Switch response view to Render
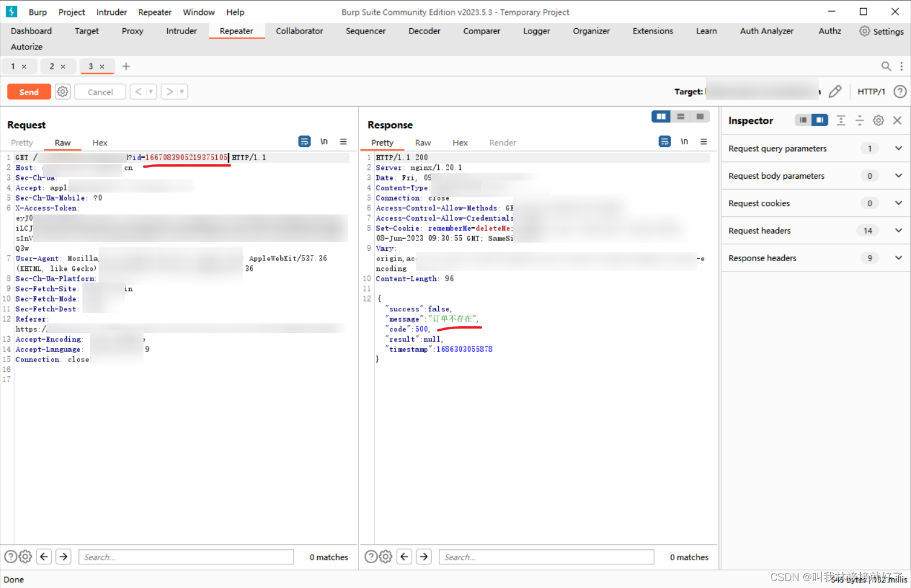The image size is (911, 588). coord(502,143)
